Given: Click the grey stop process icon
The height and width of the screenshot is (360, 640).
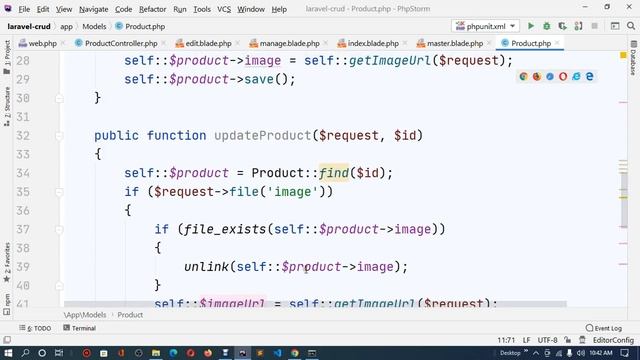Looking at the screenshot, I should pyautogui.click(x=594, y=26).
